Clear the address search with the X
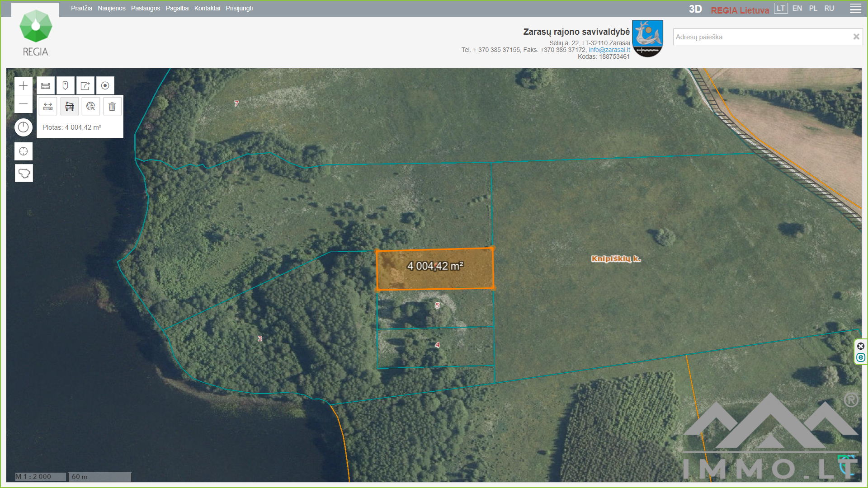This screenshot has height=488, width=868. point(856,37)
